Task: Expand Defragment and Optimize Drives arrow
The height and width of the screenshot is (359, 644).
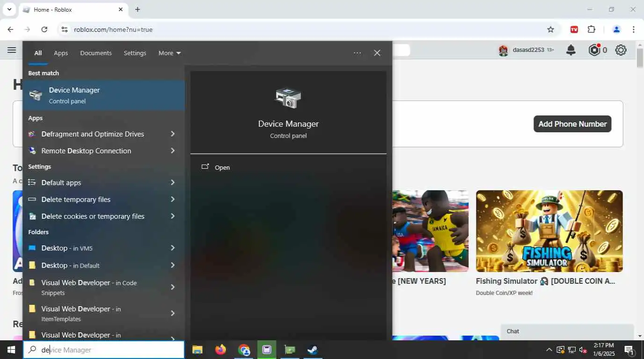Action: pyautogui.click(x=173, y=134)
